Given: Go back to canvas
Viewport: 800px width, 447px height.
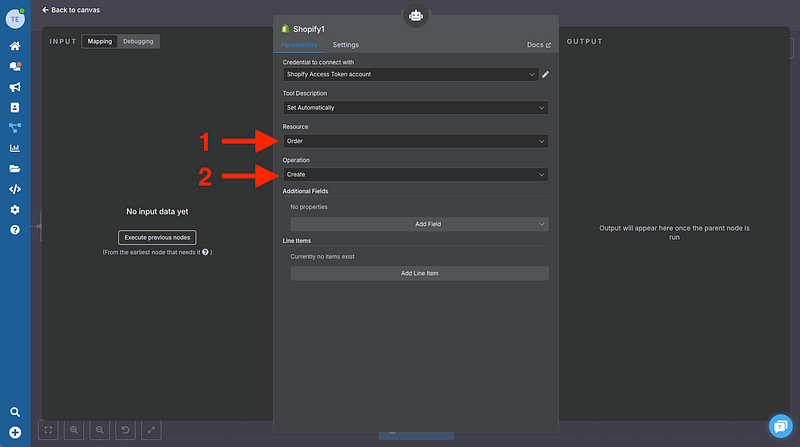Looking at the screenshot, I should point(71,10).
